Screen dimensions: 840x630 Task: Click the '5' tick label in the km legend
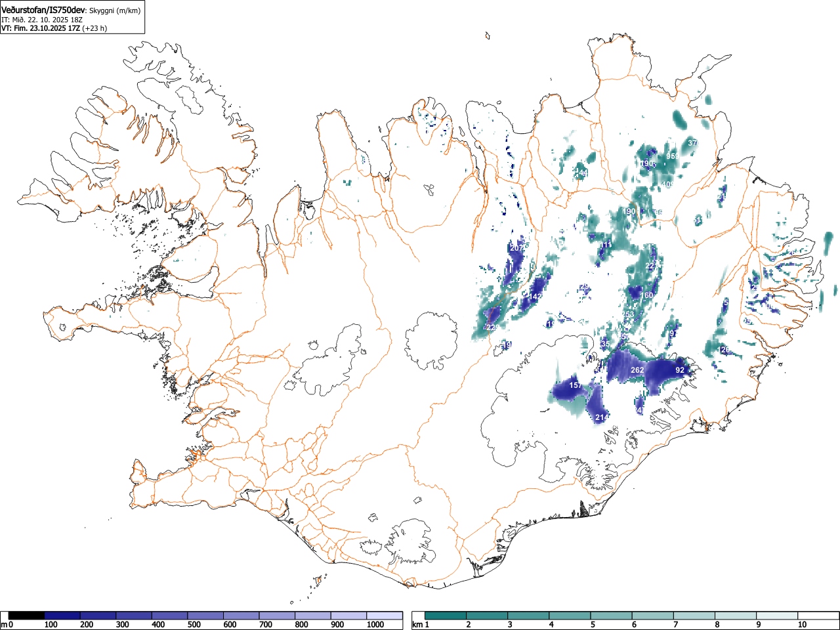593,625
